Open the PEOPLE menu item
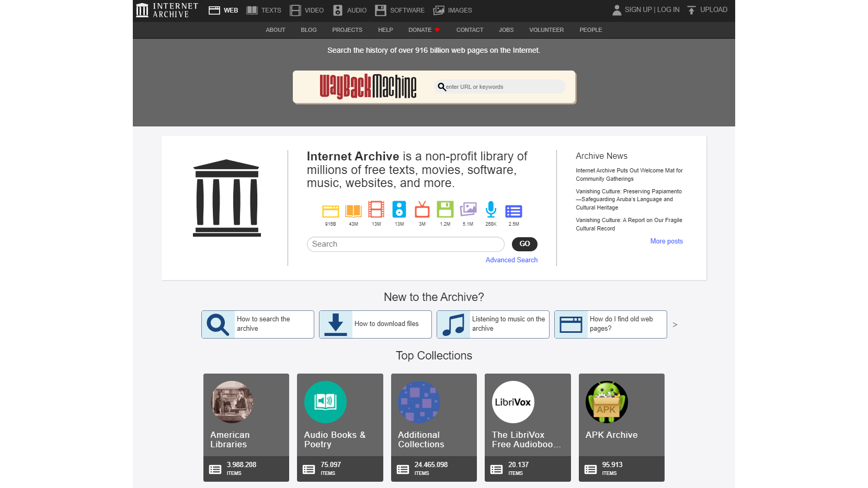The width and height of the screenshot is (868, 488). pyautogui.click(x=591, y=30)
